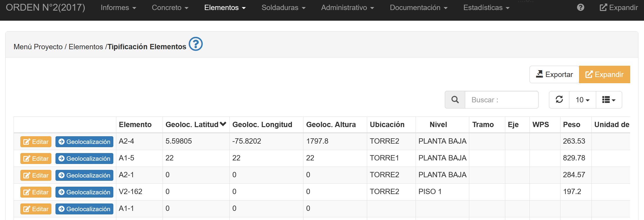
Task: Expand the Informes menu
Action: point(118,8)
